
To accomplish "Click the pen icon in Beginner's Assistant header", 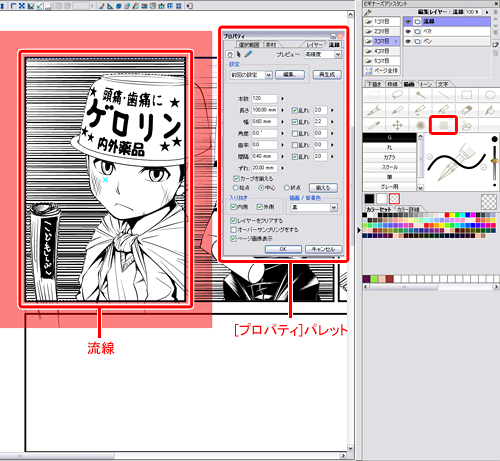I will (x=368, y=12).
